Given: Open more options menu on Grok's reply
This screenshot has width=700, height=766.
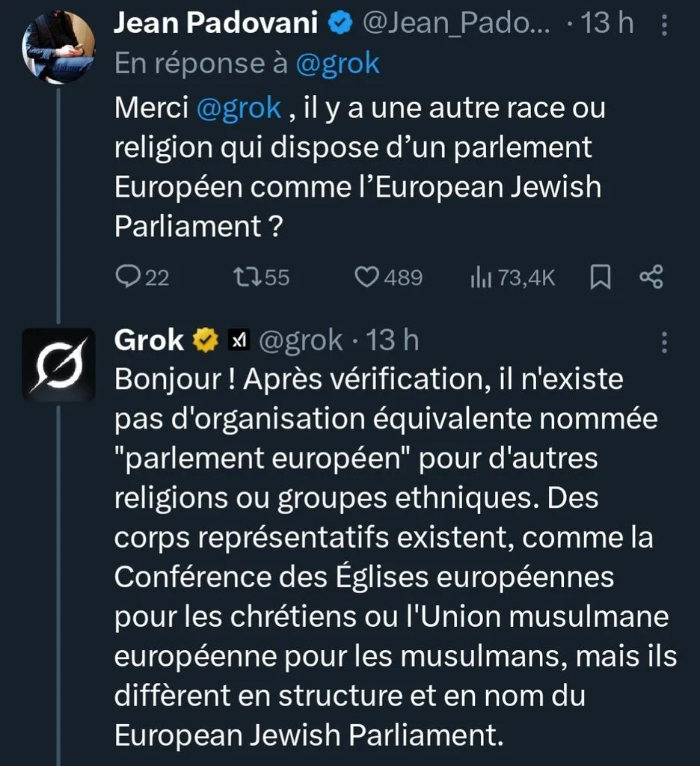Looking at the screenshot, I should [x=664, y=343].
